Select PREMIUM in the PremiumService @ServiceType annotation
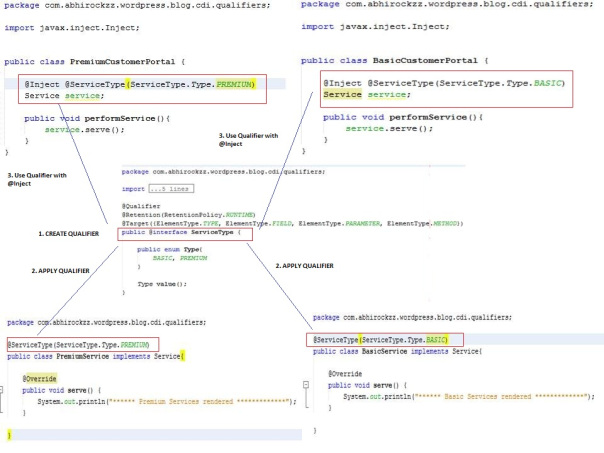The width and height of the screenshot is (604, 453). (x=131, y=344)
